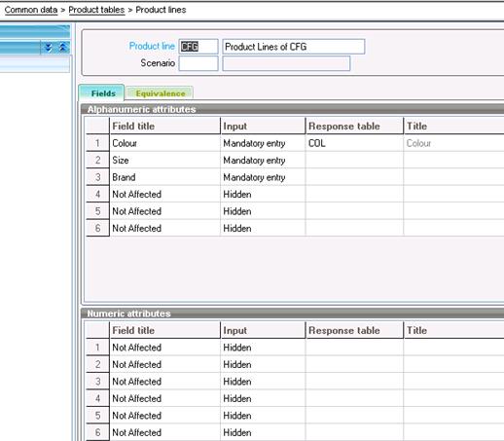The image size is (504, 441).
Task: Collapse panel with double down arrows icon
Action: coord(49,48)
